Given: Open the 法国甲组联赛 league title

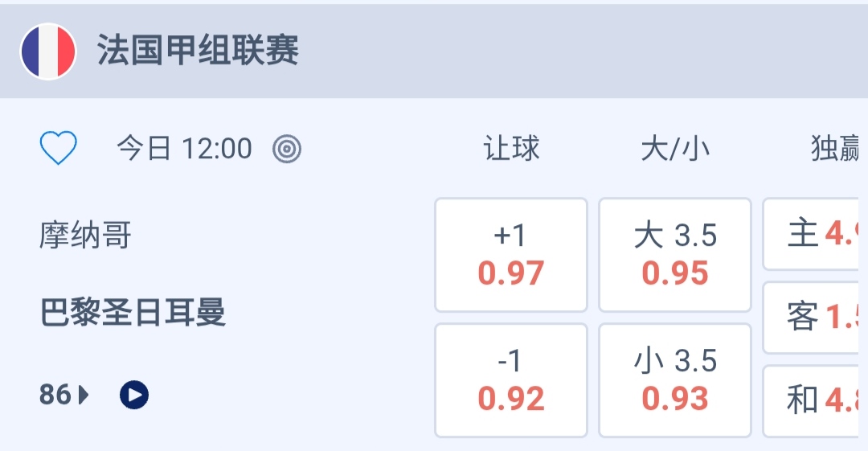Looking at the screenshot, I should [x=198, y=51].
